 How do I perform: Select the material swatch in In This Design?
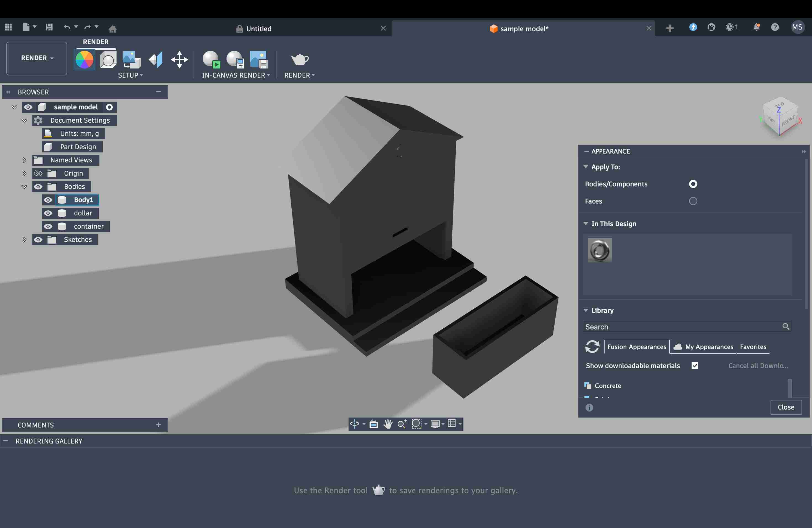point(599,250)
